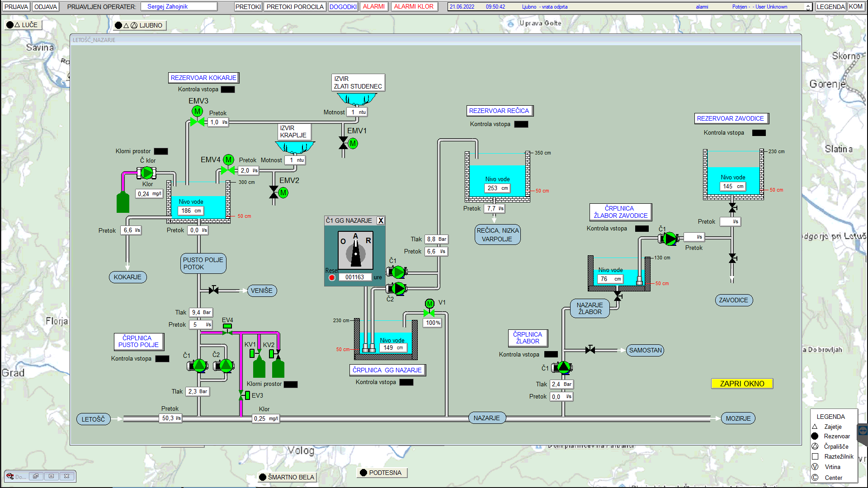Open the LUČE area selector
The height and width of the screenshot is (488, 868).
23,25
